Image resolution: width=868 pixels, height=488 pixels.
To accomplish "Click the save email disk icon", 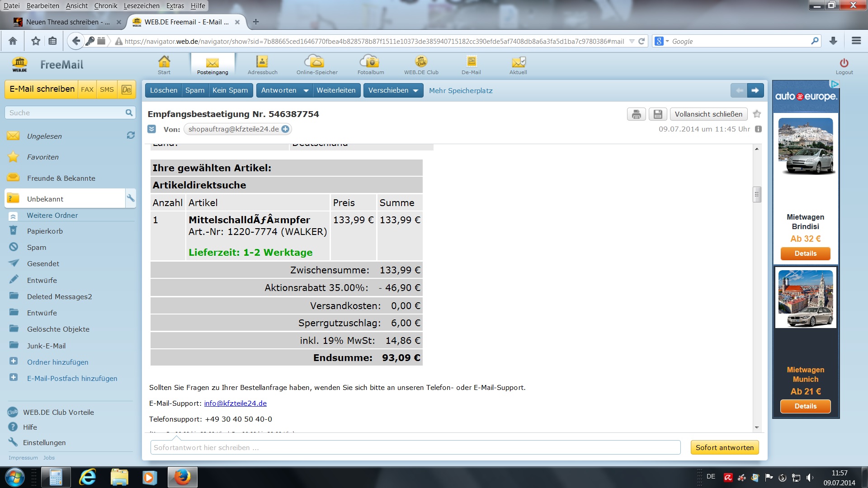I will tap(658, 114).
